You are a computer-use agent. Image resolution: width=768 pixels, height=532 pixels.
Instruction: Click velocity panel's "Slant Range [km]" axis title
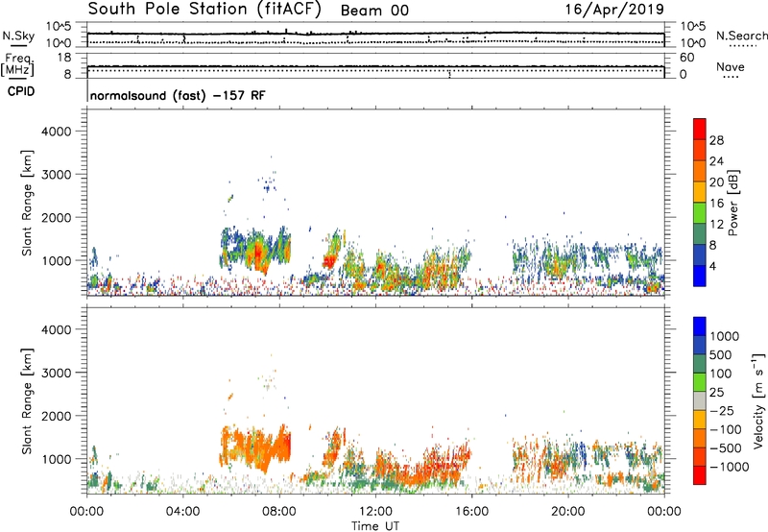(x=27, y=401)
